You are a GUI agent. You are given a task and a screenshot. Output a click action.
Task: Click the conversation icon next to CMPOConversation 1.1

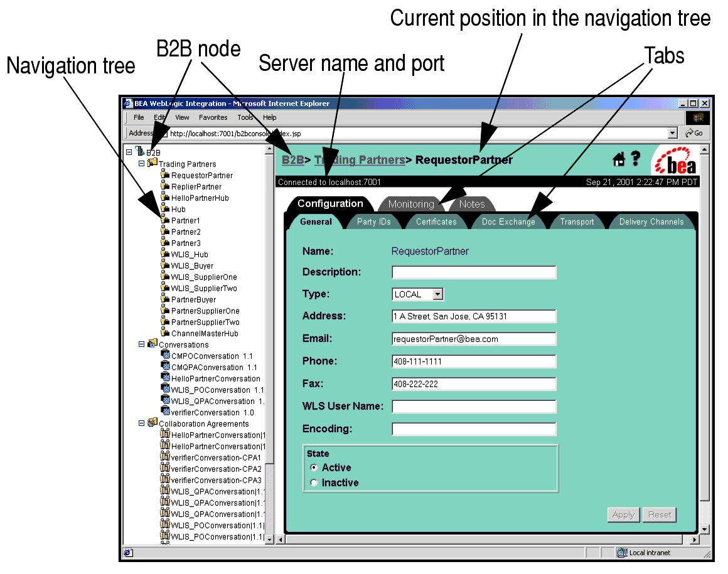point(165,354)
